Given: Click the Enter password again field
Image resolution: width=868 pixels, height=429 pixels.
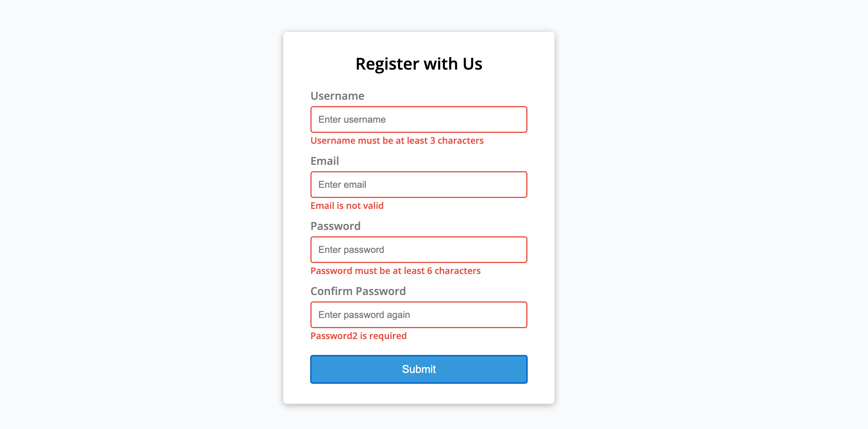Looking at the screenshot, I should [419, 315].
